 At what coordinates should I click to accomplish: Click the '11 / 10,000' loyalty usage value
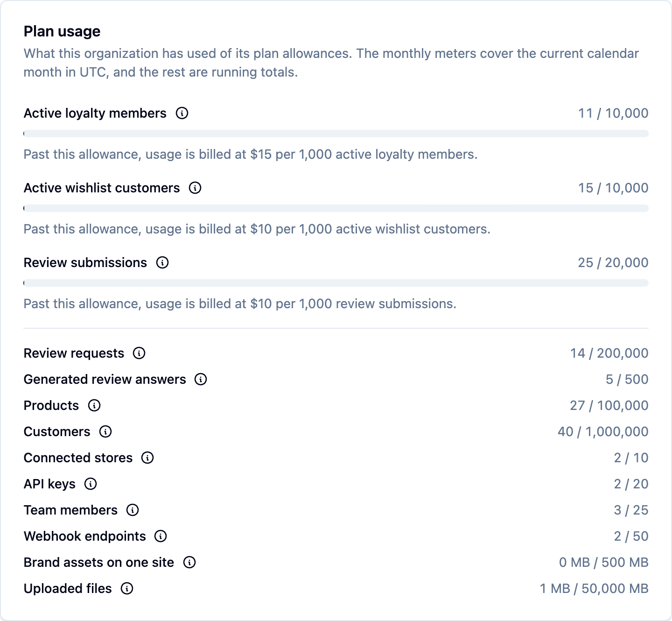(613, 113)
